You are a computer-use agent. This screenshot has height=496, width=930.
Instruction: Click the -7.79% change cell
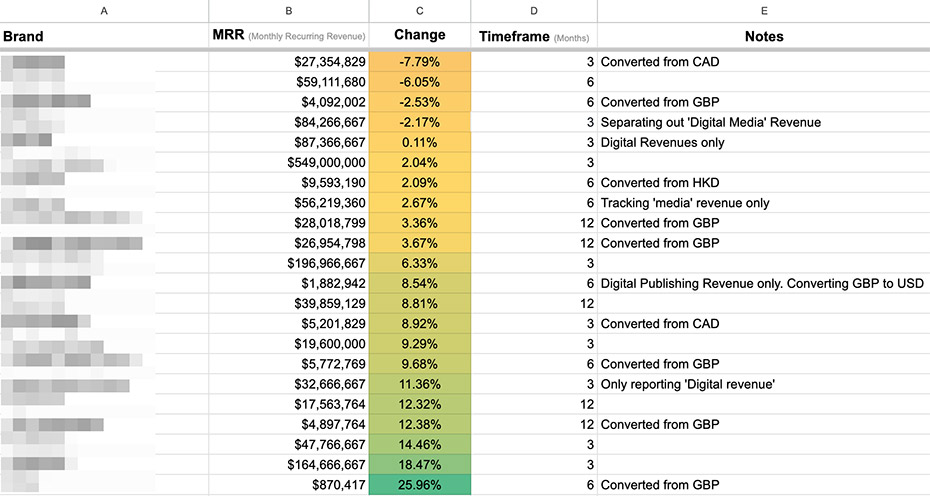point(420,62)
